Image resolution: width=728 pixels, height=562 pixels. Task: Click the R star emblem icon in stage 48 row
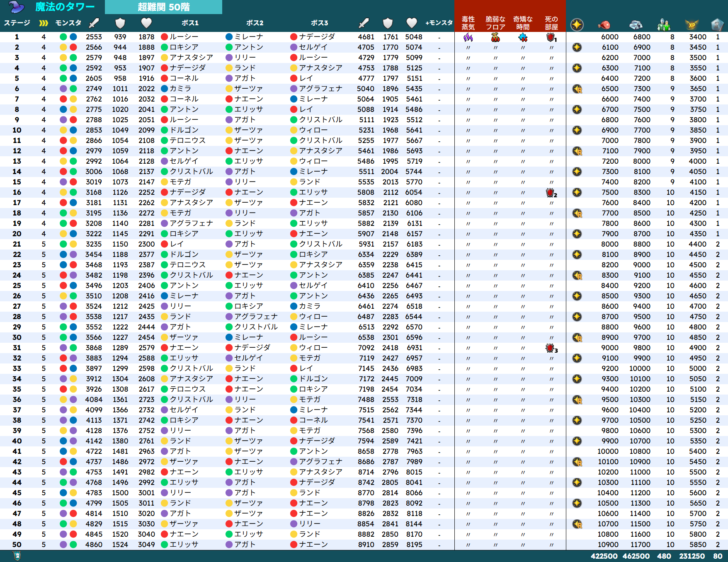577,524
